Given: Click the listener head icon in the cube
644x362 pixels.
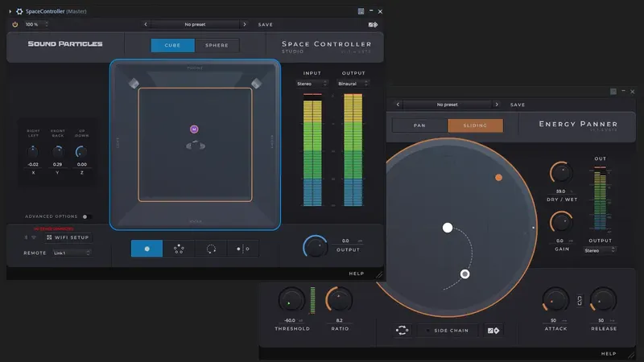Looking at the screenshot, I should [196, 146].
